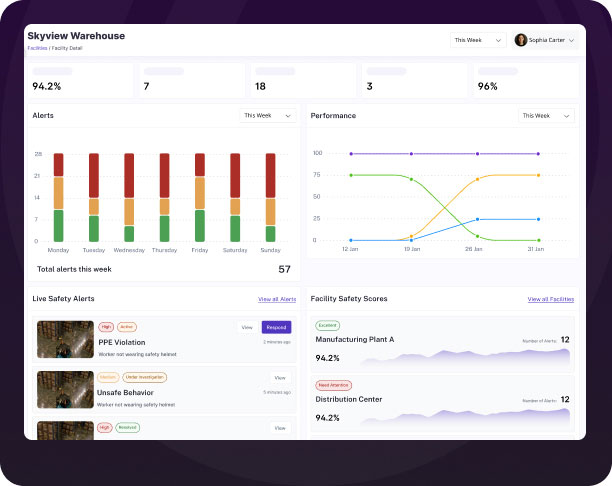Click the Active tag on PPE Violation
This screenshot has width=612, height=486.
(126, 327)
